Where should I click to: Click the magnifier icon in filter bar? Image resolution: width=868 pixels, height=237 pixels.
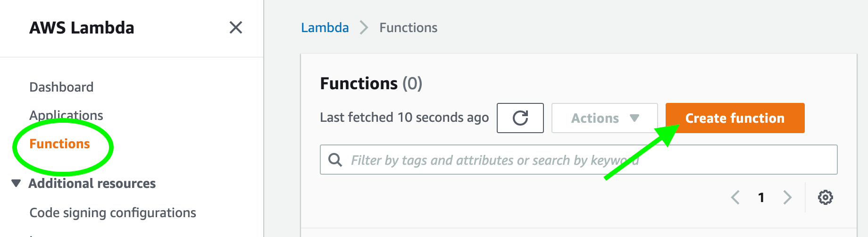335,160
